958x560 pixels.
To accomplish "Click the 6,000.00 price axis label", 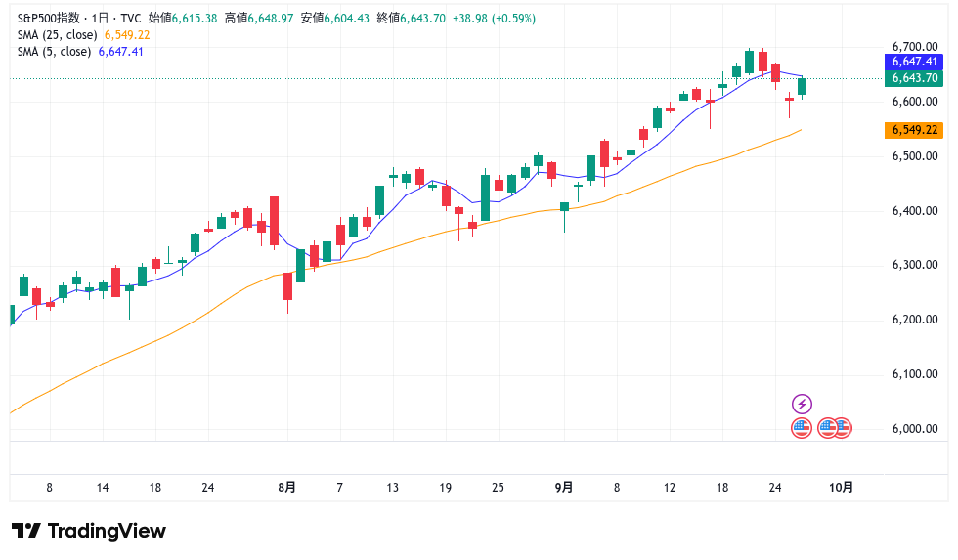I will [x=915, y=429].
